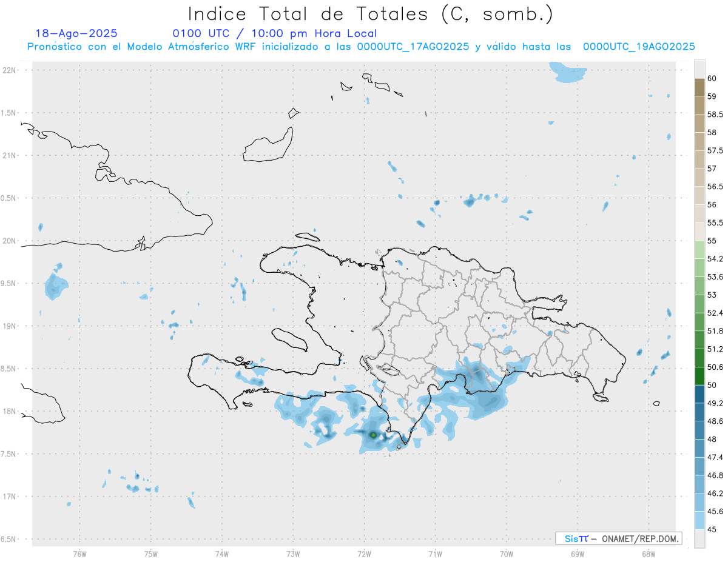Click the '17N' latitude label
The image size is (728, 562).
(x=10, y=497)
